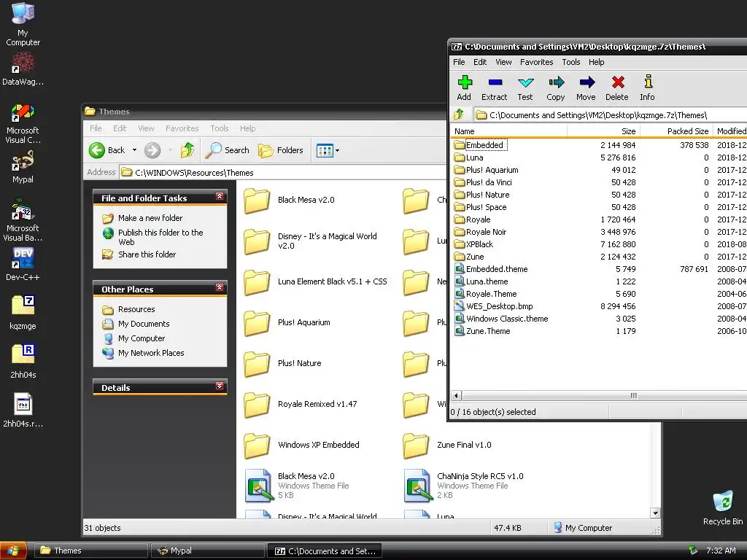Open the Tools menu in 7-Zip
Image resolution: width=747 pixels, height=560 pixels.
coord(570,62)
